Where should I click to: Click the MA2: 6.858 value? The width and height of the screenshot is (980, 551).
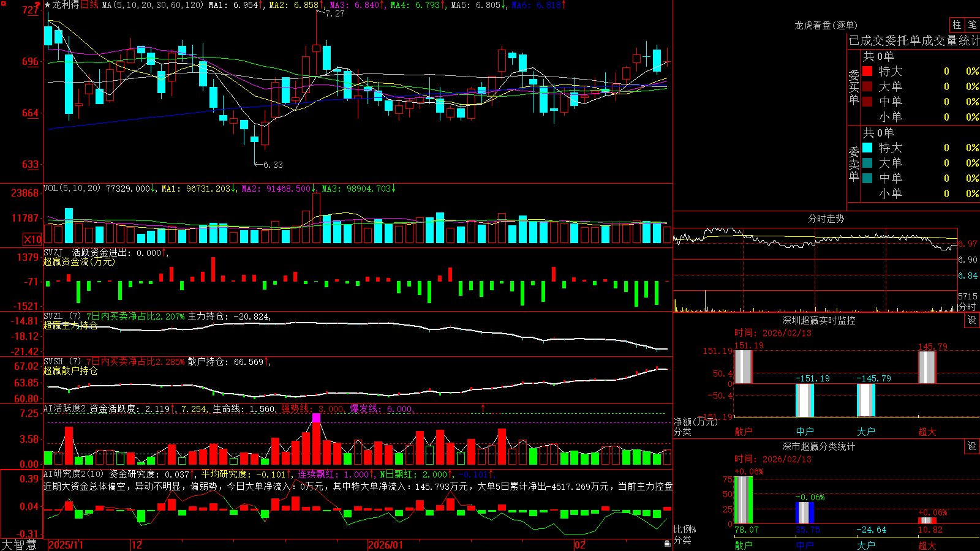click(296, 5)
